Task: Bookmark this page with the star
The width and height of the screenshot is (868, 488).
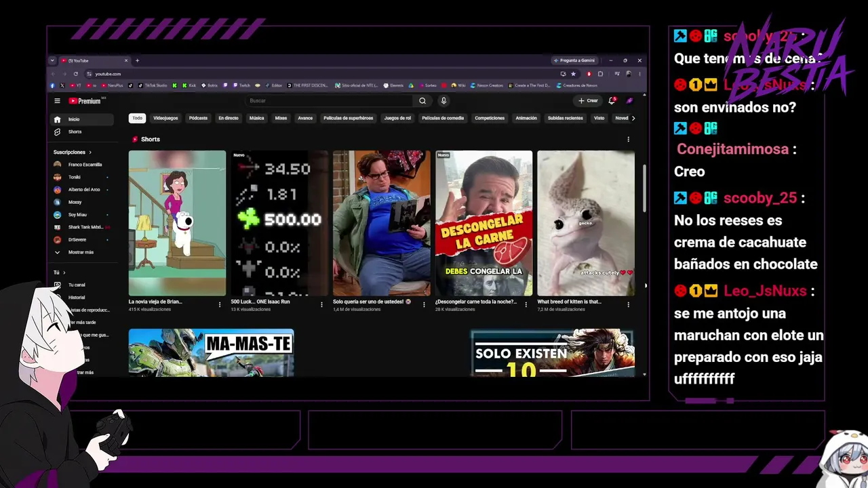Action: click(x=573, y=74)
